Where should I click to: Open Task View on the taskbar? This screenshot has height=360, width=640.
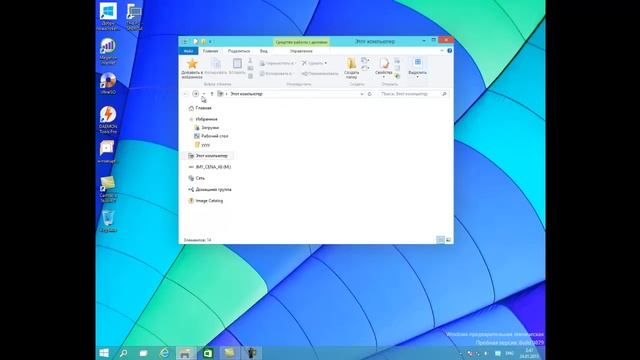143,353
